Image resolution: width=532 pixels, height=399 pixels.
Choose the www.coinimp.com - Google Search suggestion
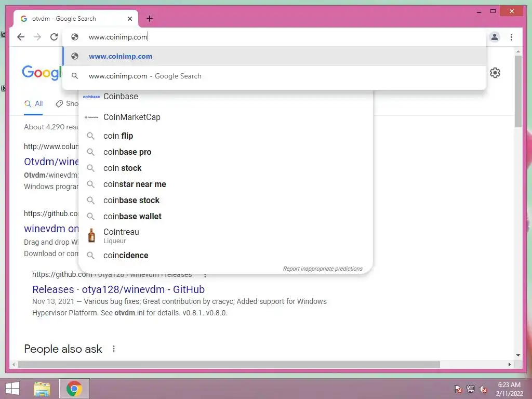pos(274,76)
